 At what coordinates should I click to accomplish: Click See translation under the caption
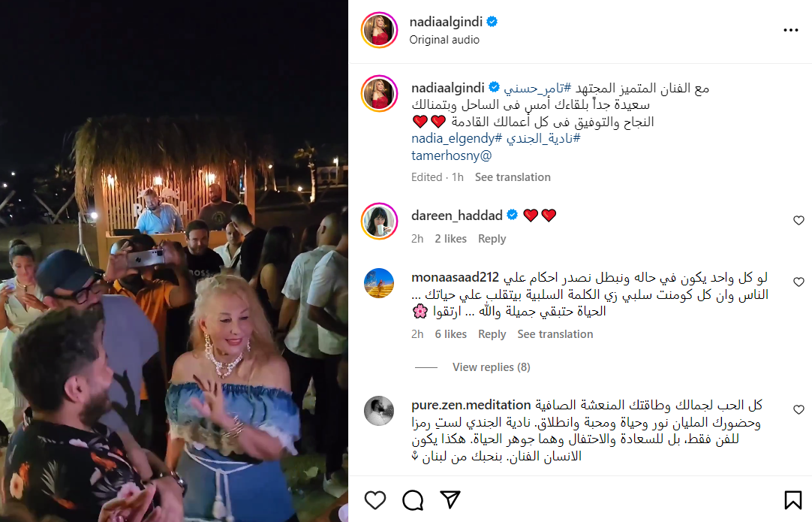[513, 177]
